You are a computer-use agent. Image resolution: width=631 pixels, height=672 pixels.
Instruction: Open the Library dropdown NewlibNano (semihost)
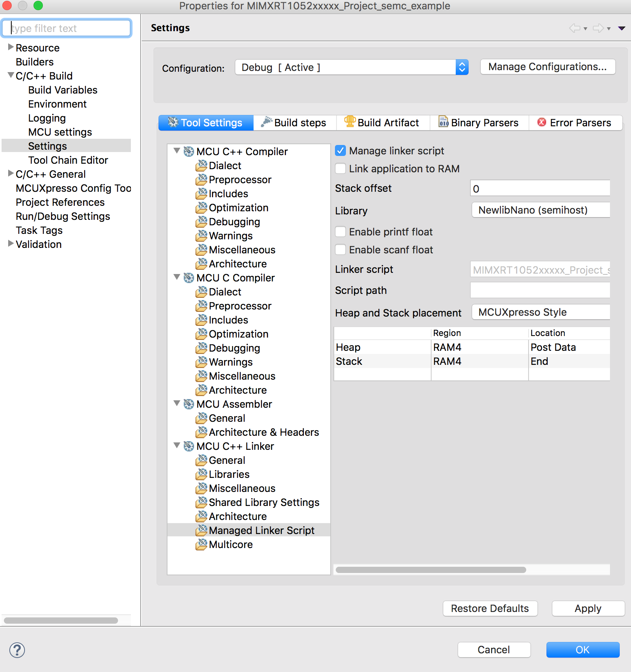point(541,210)
